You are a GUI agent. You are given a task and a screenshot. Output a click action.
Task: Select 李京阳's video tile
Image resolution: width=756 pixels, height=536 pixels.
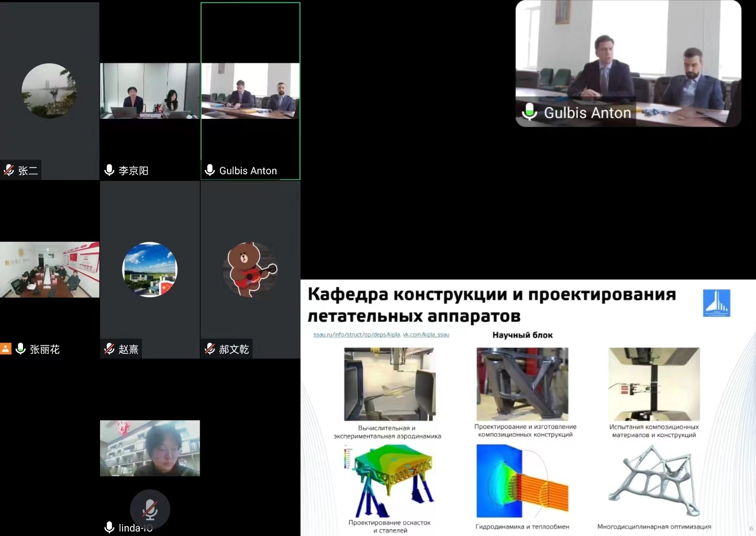[150, 91]
